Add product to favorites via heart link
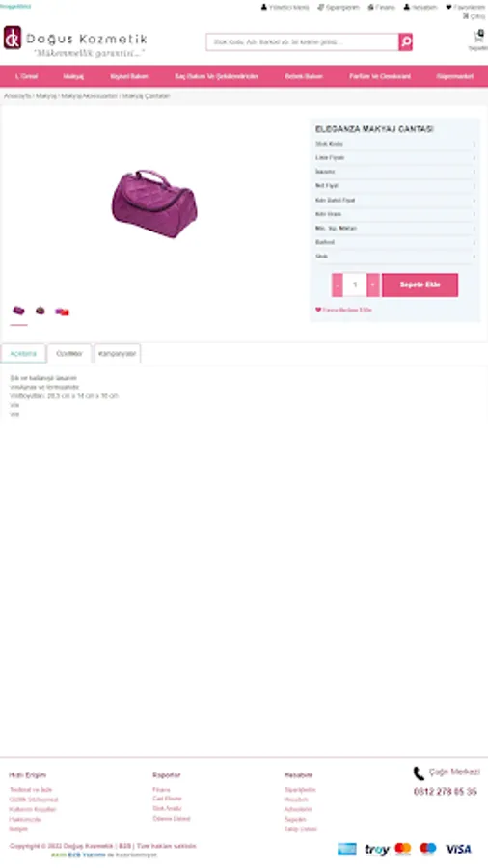The height and width of the screenshot is (868, 488). click(343, 310)
